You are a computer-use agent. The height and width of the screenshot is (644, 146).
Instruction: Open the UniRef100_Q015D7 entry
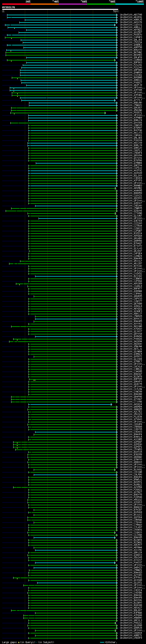click(x=131, y=32)
